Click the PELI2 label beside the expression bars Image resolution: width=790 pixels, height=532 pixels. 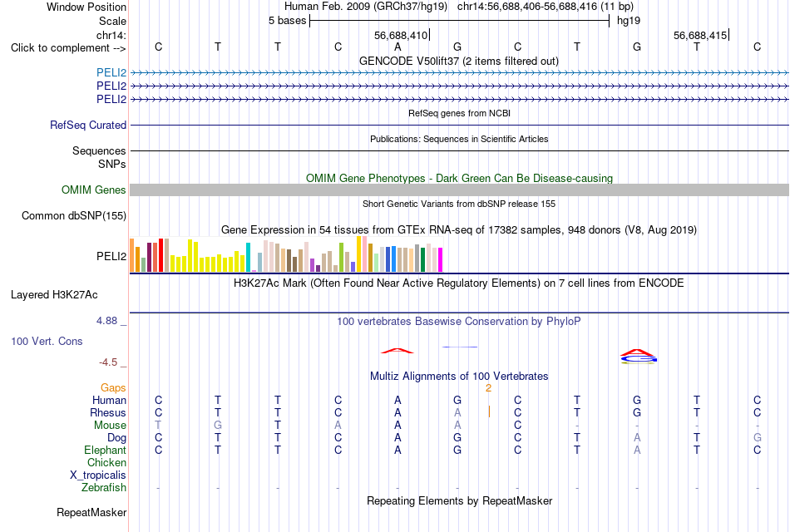tap(111, 256)
